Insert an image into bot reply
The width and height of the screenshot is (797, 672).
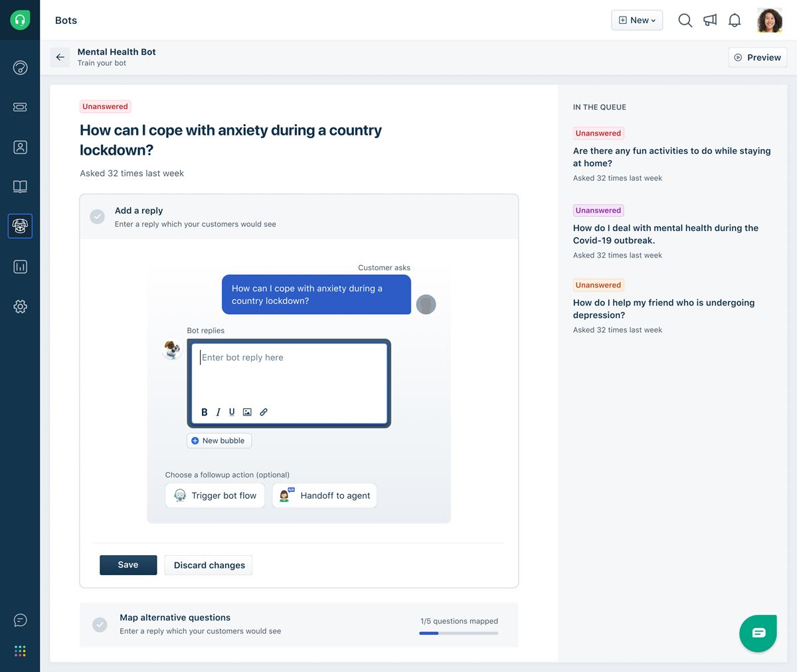pyautogui.click(x=247, y=412)
